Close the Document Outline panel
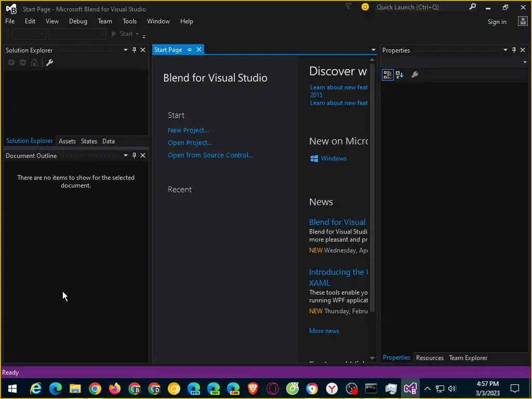532x399 pixels. pos(143,155)
